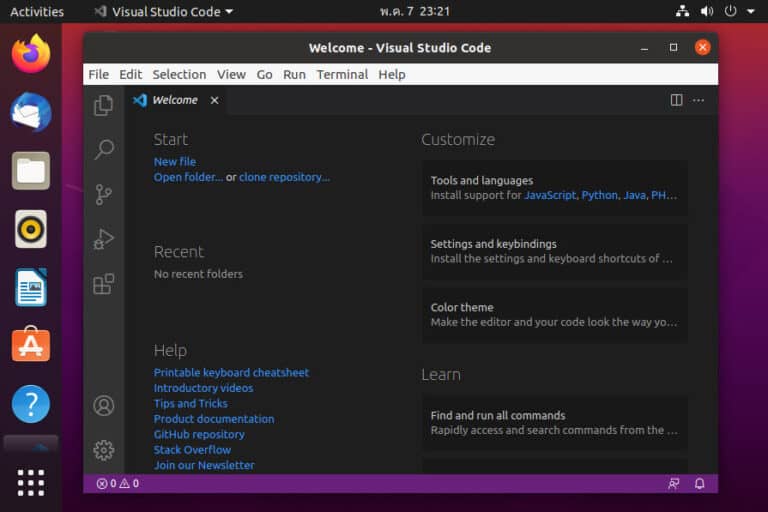
Task: Open the Accounts menu icon
Action: point(103,405)
